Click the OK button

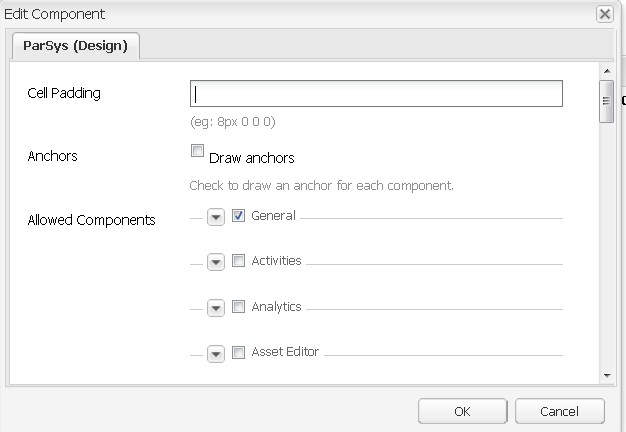[x=462, y=411]
